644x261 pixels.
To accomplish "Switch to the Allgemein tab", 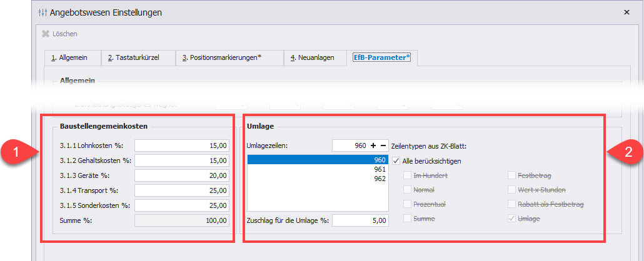I will pos(73,58).
